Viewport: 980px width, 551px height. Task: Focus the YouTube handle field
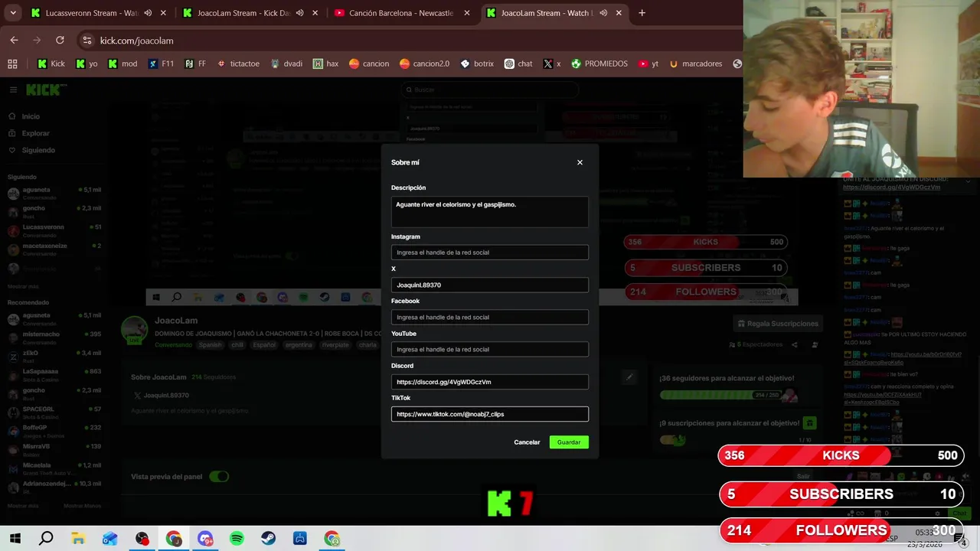pos(490,349)
